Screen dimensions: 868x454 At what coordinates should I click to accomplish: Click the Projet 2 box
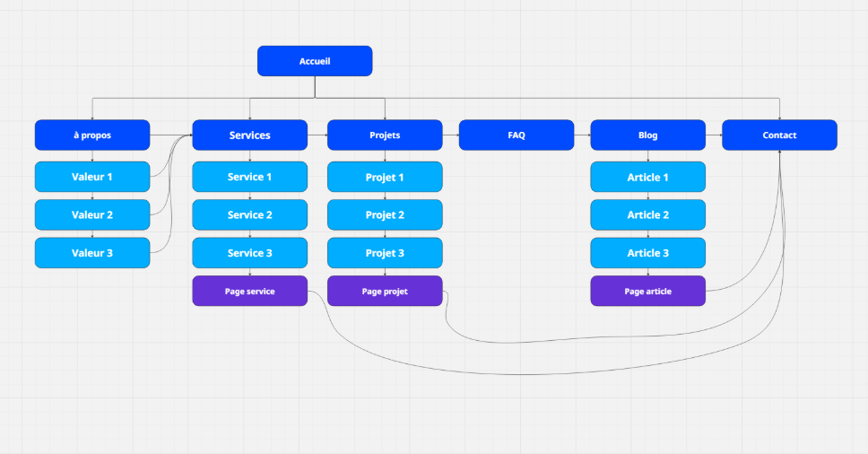click(385, 215)
